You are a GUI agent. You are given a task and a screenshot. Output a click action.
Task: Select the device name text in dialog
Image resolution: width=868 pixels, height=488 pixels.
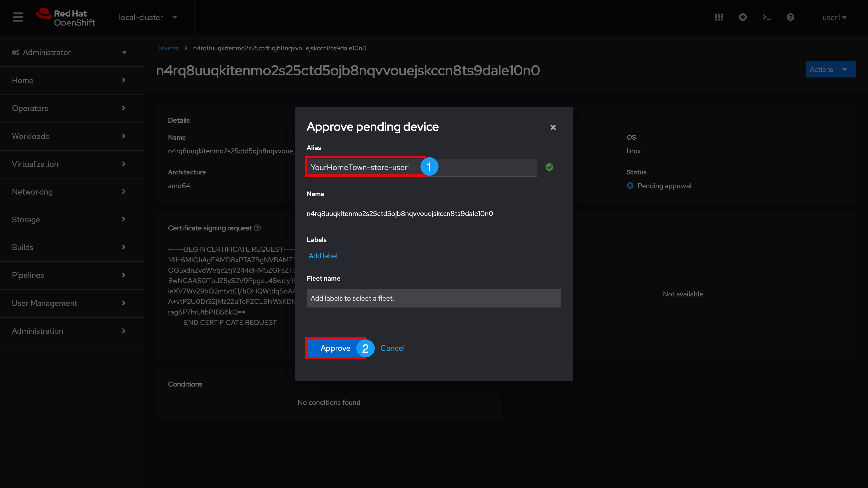400,213
